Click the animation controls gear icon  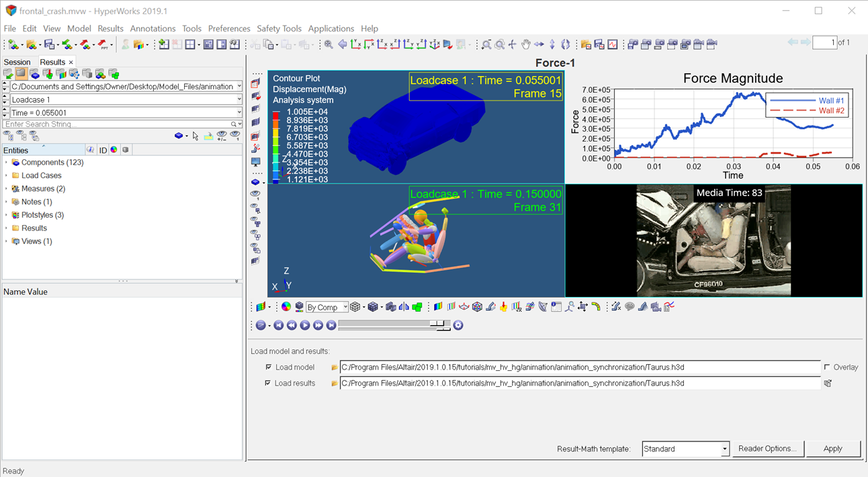[458, 325]
